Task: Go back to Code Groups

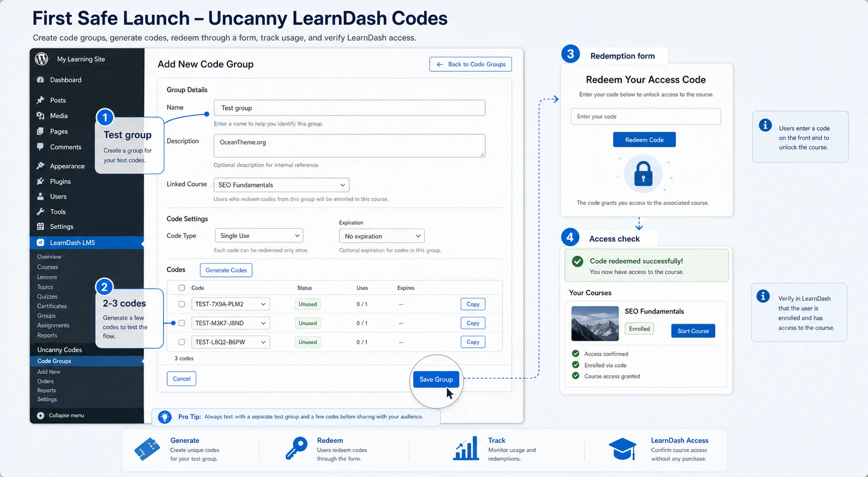Action: [471, 64]
